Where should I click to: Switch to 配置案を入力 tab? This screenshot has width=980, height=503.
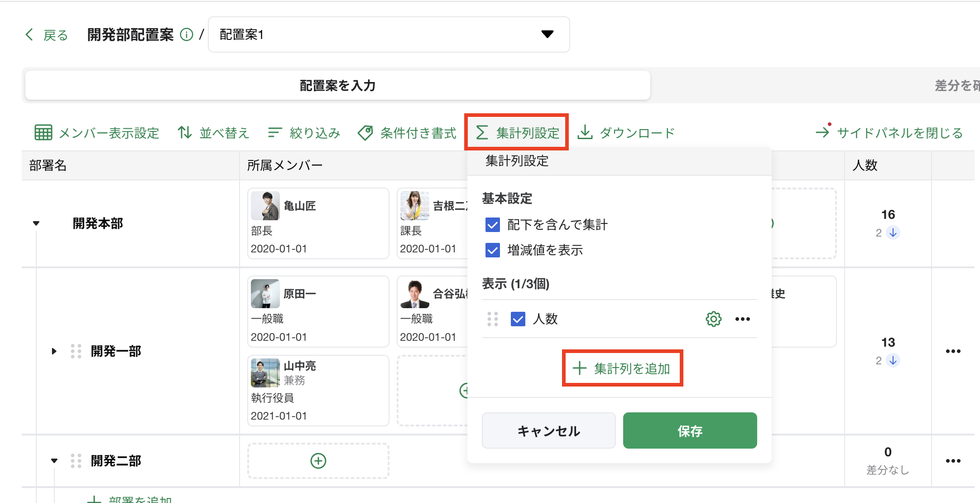(x=337, y=85)
